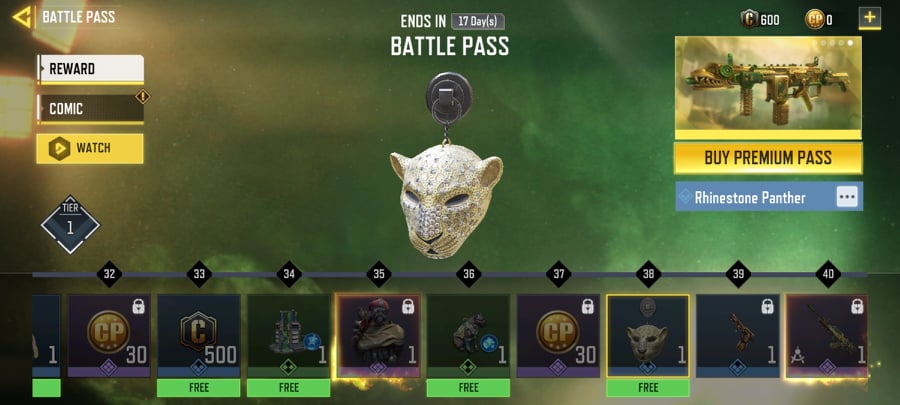This screenshot has width=900, height=405.
Task: Pick the tier 39 locked pistol reward
Action: [738, 336]
